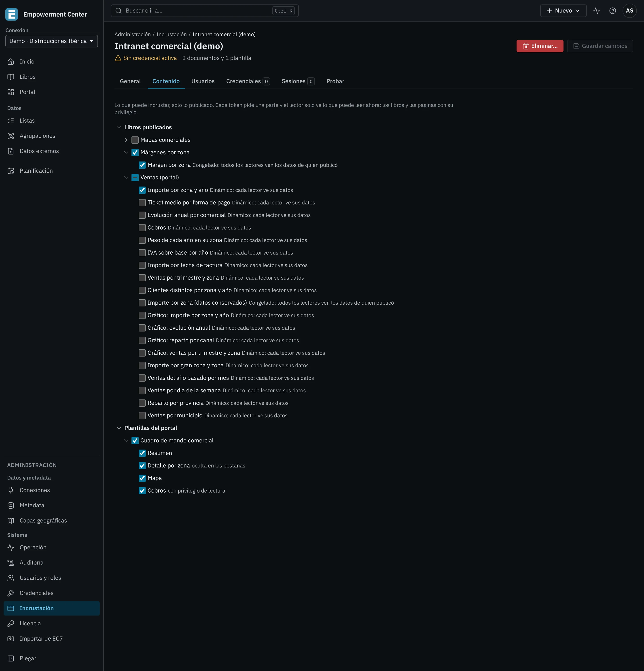
Task: Open Listas via the checklist icon
Action: [11, 121]
